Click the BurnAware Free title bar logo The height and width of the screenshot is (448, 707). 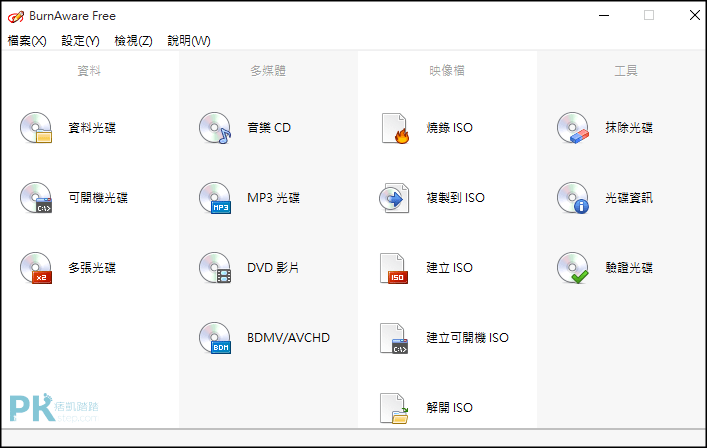15,17
